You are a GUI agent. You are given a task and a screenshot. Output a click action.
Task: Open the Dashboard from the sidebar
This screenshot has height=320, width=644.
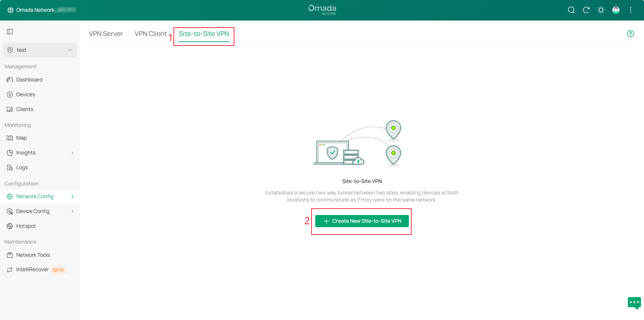(29, 79)
